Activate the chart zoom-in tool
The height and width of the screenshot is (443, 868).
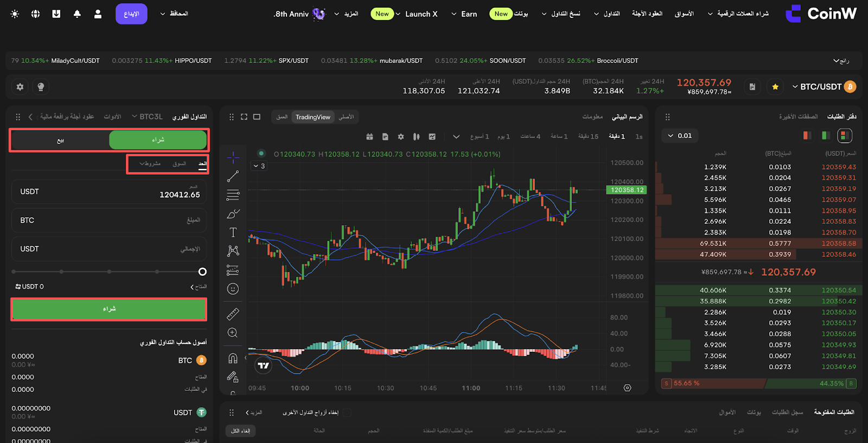(x=233, y=333)
